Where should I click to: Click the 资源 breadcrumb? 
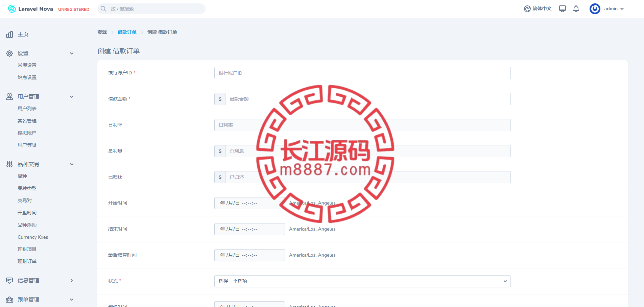[x=102, y=32]
